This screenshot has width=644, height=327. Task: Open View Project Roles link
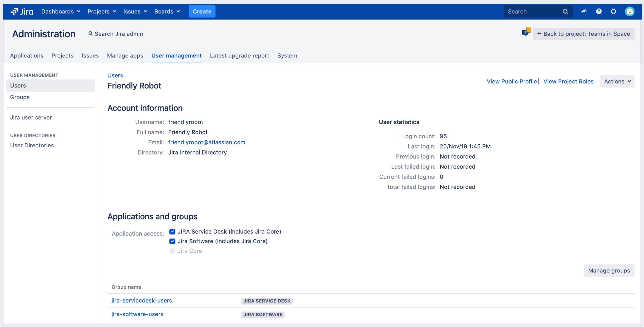point(568,81)
